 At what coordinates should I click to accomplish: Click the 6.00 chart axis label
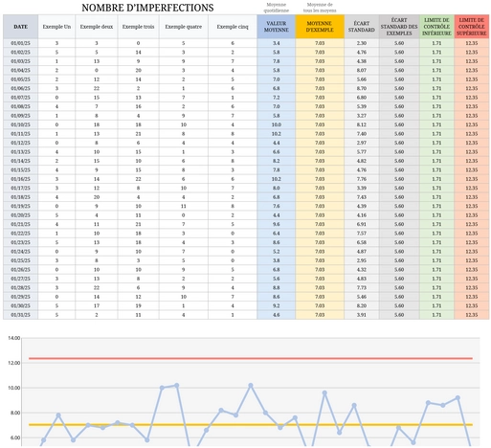tap(15, 437)
